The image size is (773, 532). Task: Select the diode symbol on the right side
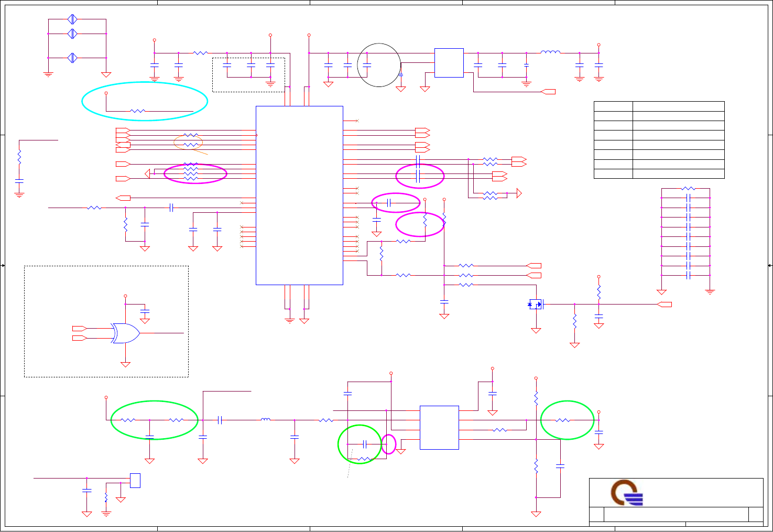pyautogui.click(x=536, y=304)
